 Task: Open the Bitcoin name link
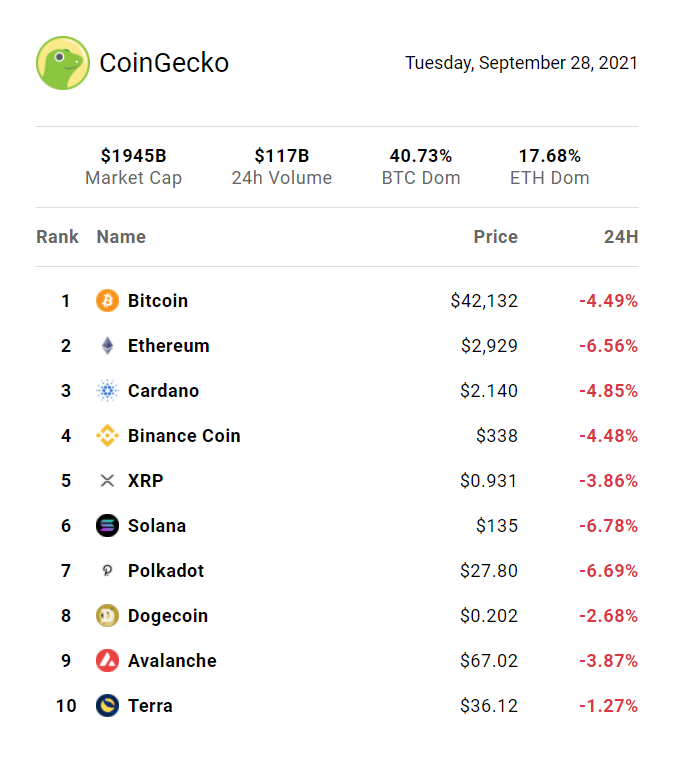(158, 301)
